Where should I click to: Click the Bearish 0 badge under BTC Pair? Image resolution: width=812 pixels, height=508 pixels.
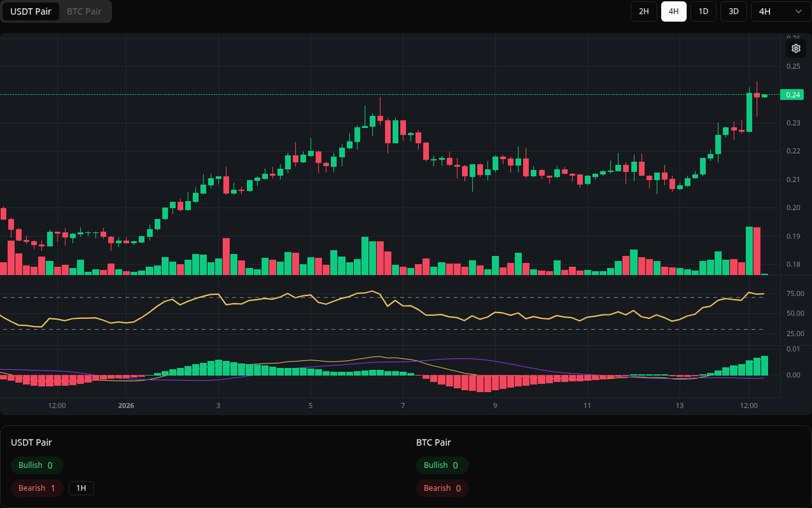click(x=442, y=488)
